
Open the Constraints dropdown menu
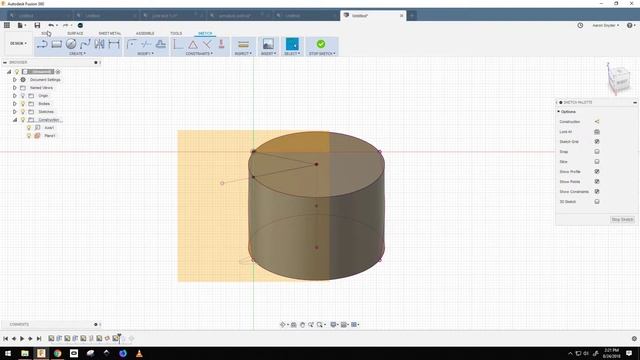(x=199, y=53)
